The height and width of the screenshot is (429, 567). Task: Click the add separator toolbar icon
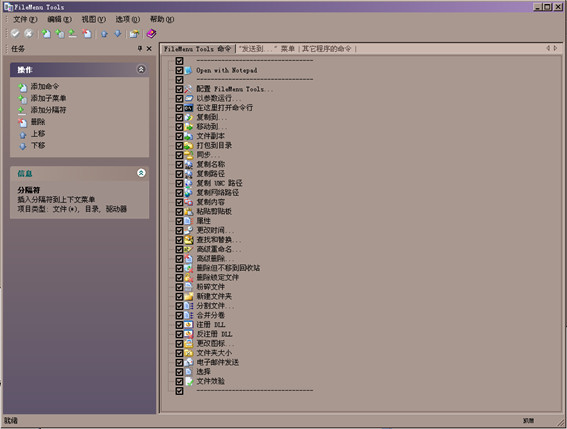coord(73,34)
